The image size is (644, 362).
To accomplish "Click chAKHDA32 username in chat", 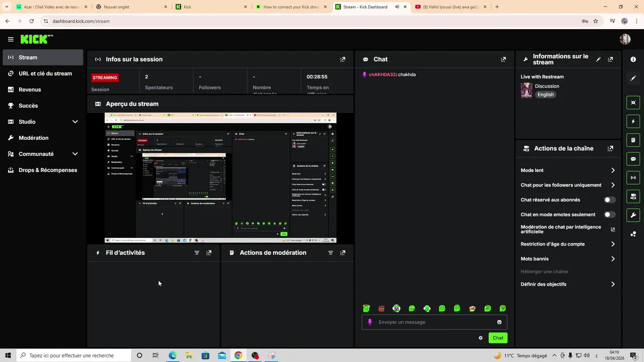I will coord(382,74).
